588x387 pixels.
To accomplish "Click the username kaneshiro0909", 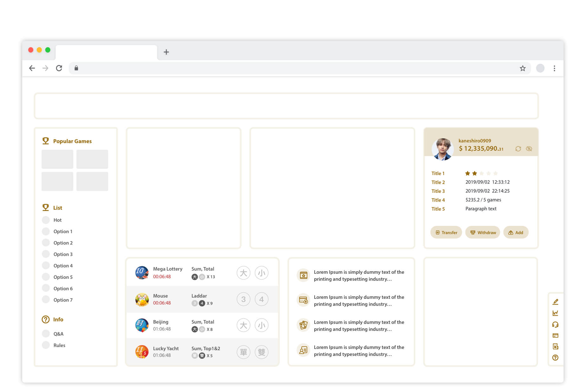I will (x=475, y=141).
